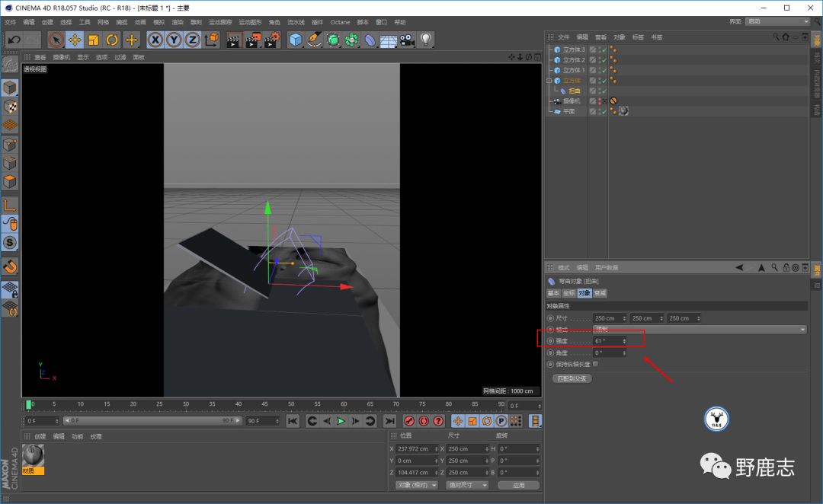Toggle the X axis lock button
The width and height of the screenshot is (823, 504).
point(155,40)
